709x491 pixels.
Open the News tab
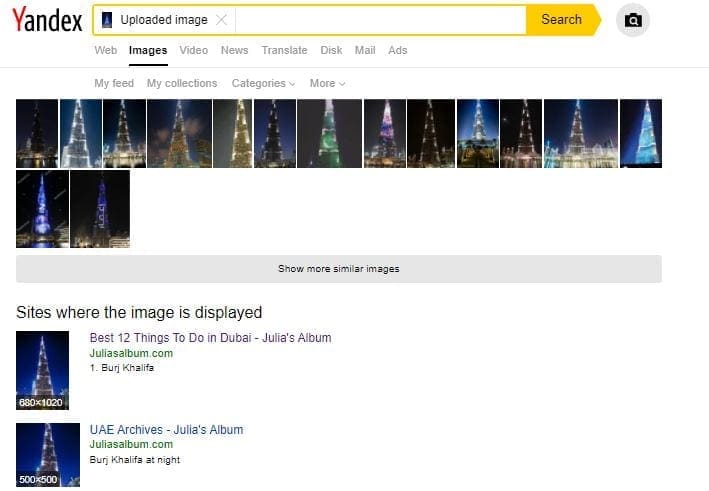(x=234, y=50)
